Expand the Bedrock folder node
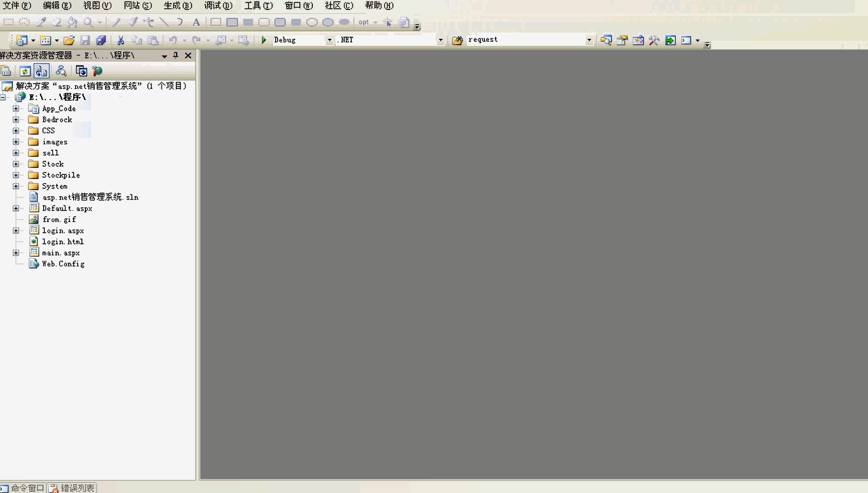Screen dimensions: 868x493 (x=16, y=120)
